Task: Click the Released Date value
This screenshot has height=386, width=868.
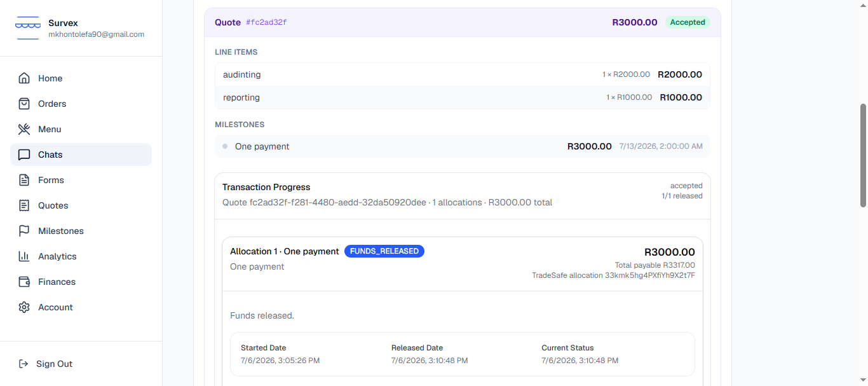Action: point(430,361)
